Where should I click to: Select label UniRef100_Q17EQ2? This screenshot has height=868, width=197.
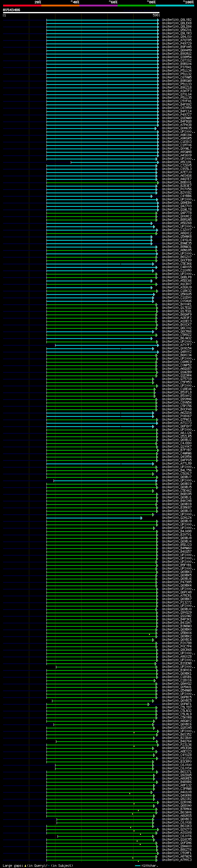pyautogui.click(x=177, y=308)
